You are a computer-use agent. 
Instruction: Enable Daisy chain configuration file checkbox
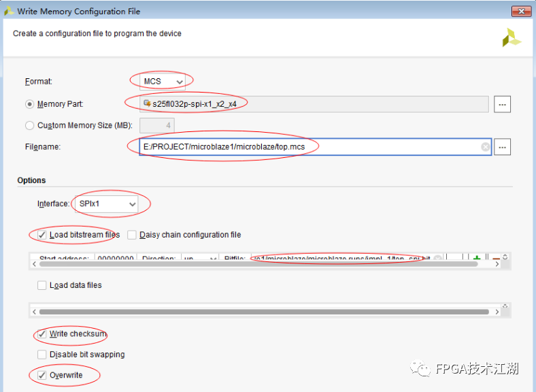click(131, 235)
